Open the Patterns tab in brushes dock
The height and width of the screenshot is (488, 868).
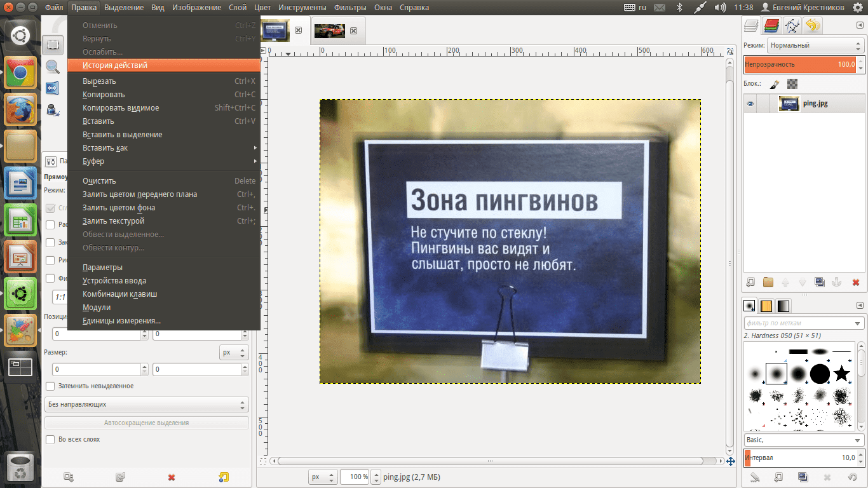[766, 306]
